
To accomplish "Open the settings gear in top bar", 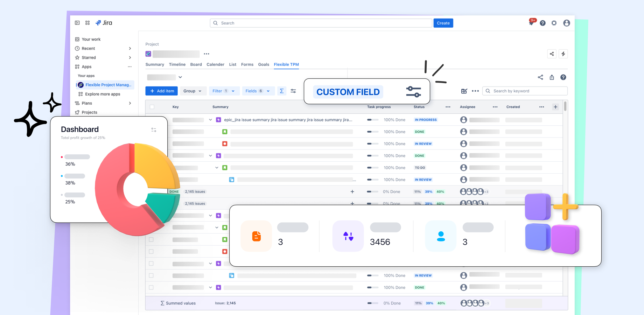I will point(554,23).
